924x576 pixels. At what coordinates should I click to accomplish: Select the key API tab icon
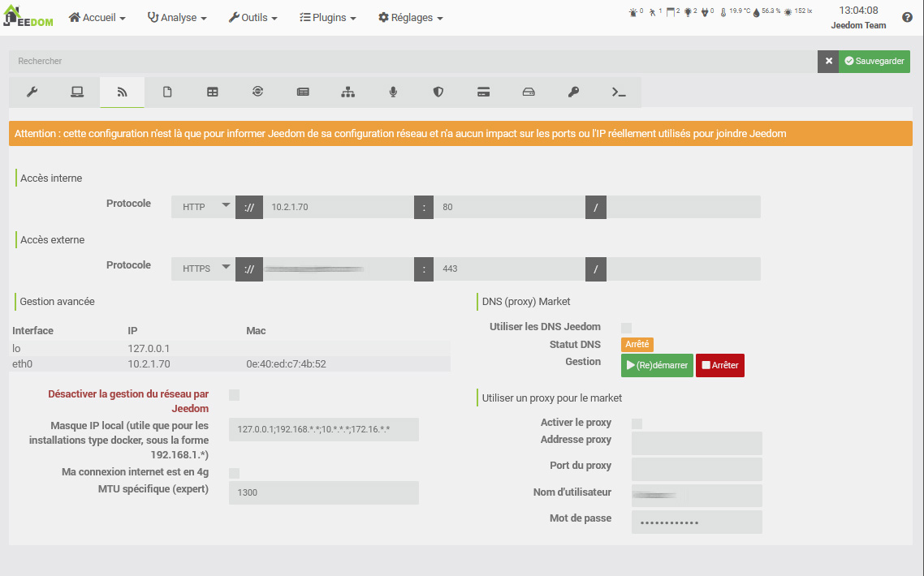tap(573, 92)
